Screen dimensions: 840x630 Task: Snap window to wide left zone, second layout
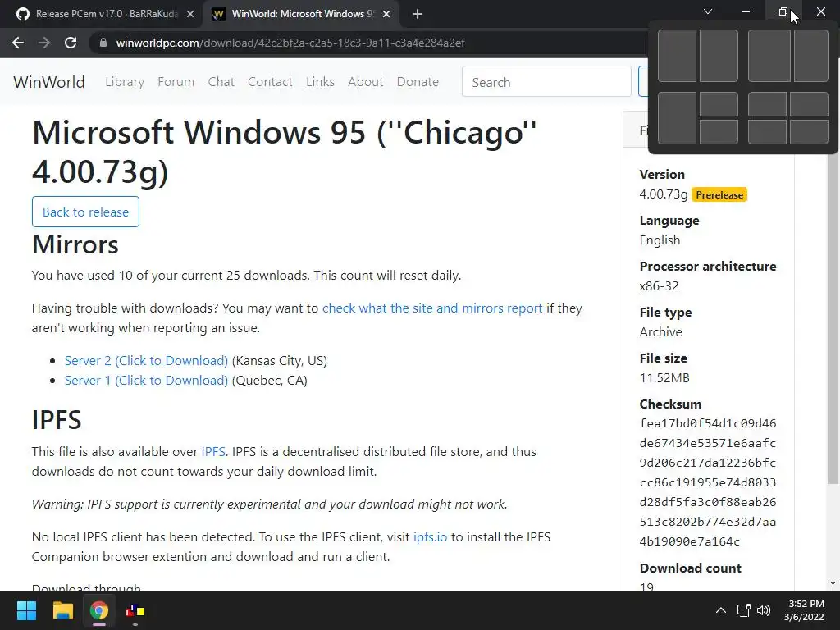click(769, 56)
